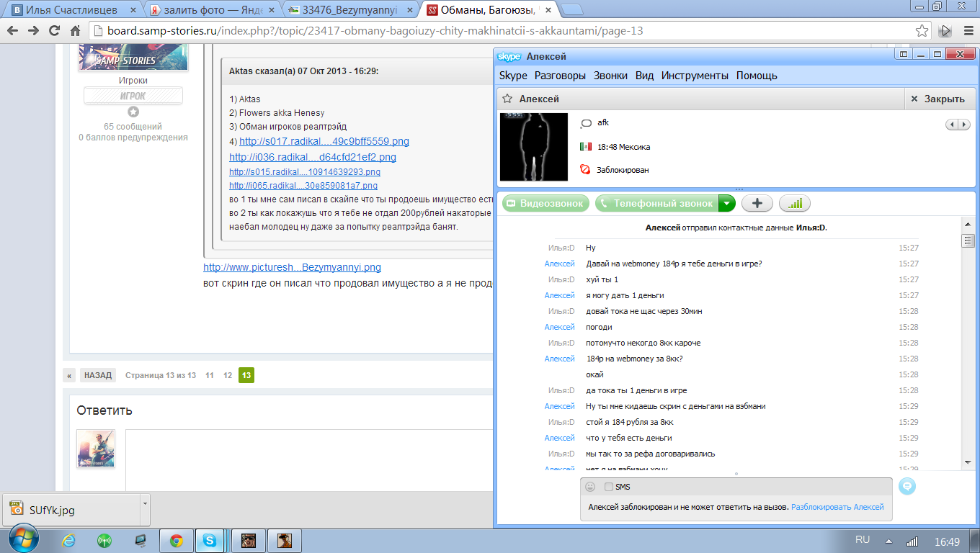Switch to the залить фото Yandex tab

pos(212,10)
